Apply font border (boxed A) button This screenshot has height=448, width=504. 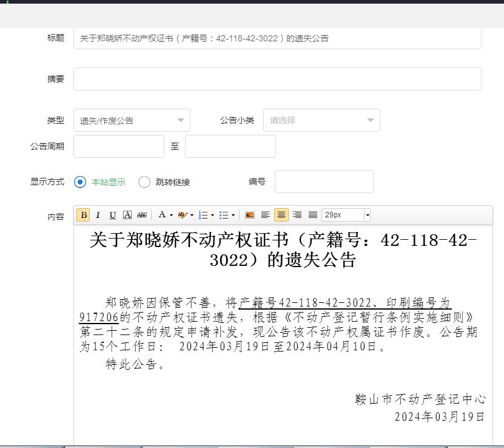click(x=127, y=215)
